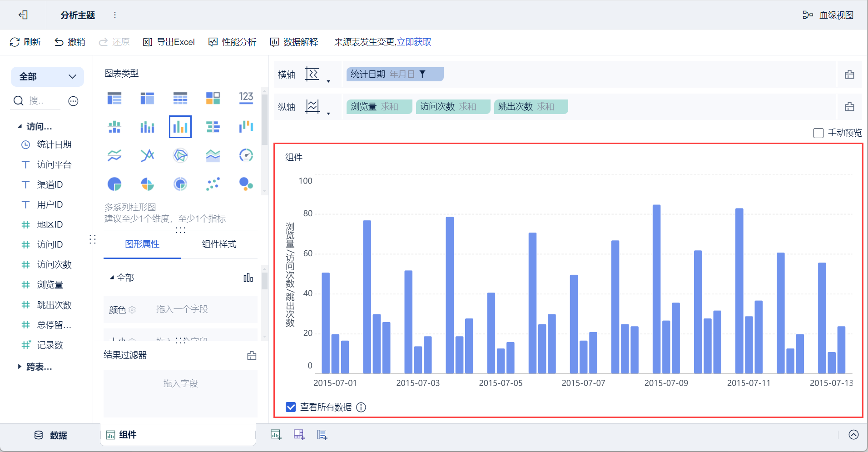Screen dimensions: 868x452
Task: Select the area chart type
Action: click(x=213, y=155)
